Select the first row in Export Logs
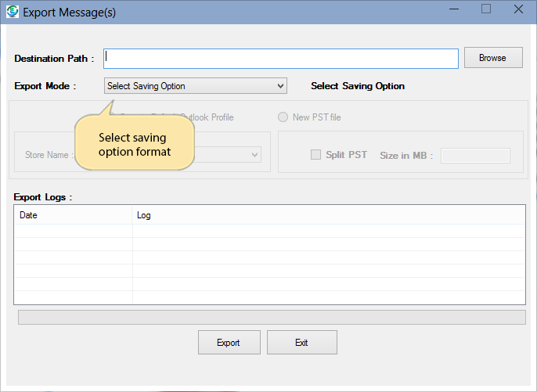The width and height of the screenshot is (537, 392). pyautogui.click(x=269, y=231)
